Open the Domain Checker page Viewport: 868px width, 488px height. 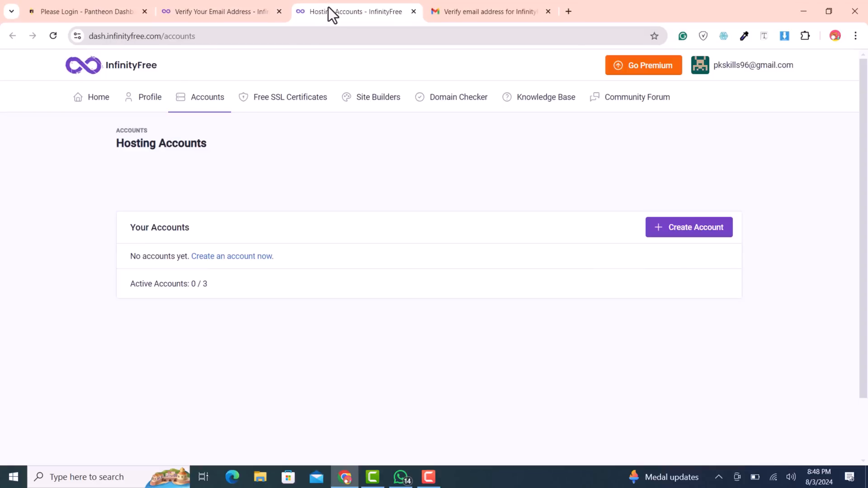pyautogui.click(x=451, y=97)
